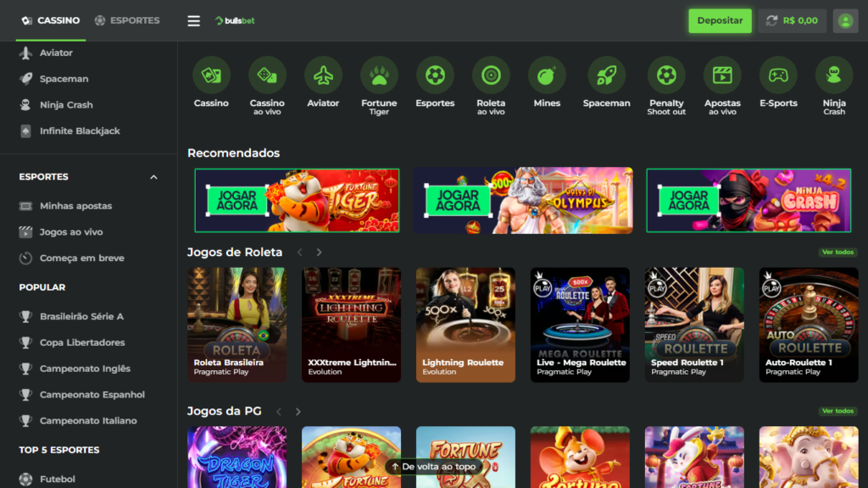Switch to the ESPORTES tab

point(127,20)
